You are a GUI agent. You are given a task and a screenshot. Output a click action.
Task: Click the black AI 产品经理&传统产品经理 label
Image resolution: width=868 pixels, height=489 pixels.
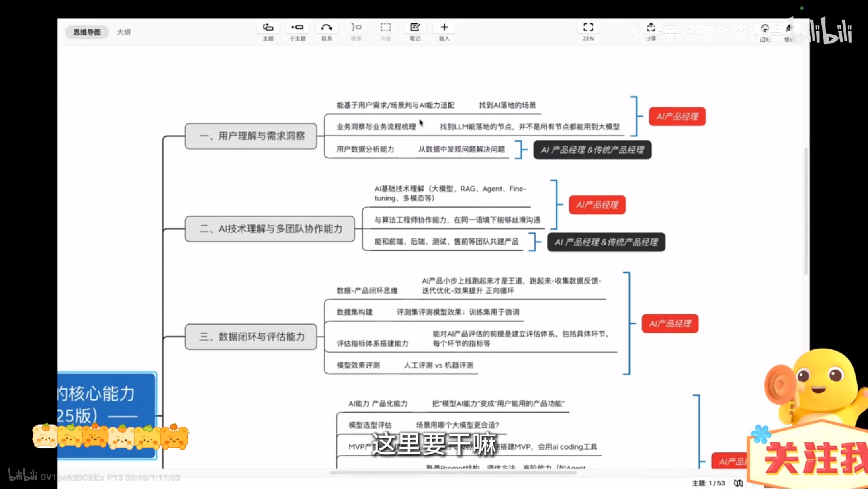[x=592, y=150]
